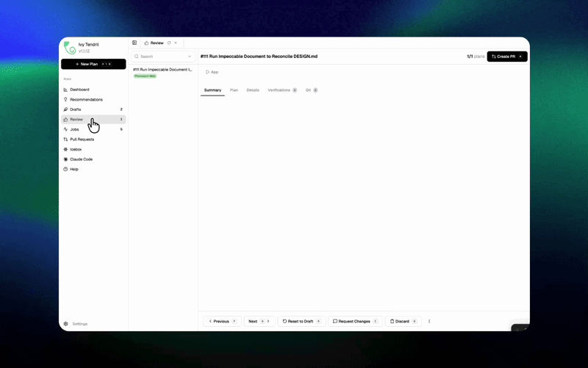Refresh the Review tab via reload icon
Screen dimensions: 588x368
pos(169,43)
